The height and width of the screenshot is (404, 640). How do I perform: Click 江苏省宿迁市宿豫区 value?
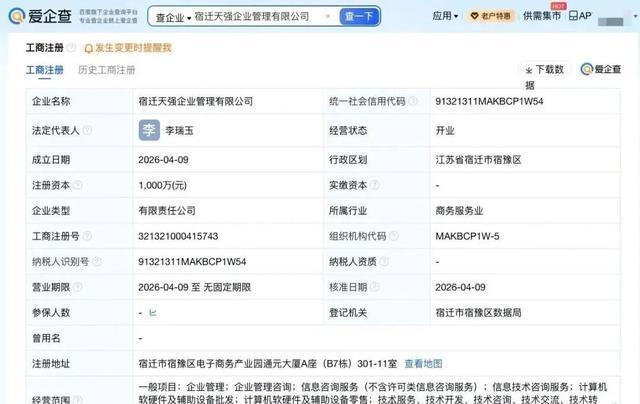478,160
